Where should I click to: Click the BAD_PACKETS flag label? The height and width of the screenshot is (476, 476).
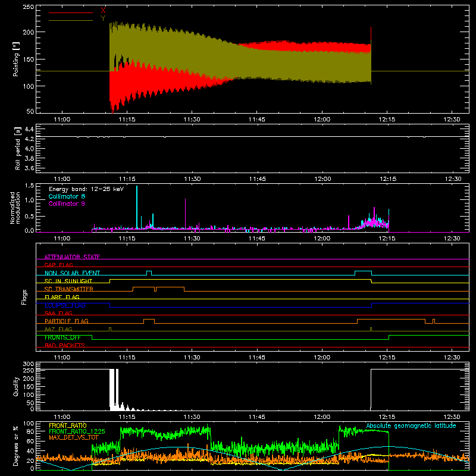point(65,345)
